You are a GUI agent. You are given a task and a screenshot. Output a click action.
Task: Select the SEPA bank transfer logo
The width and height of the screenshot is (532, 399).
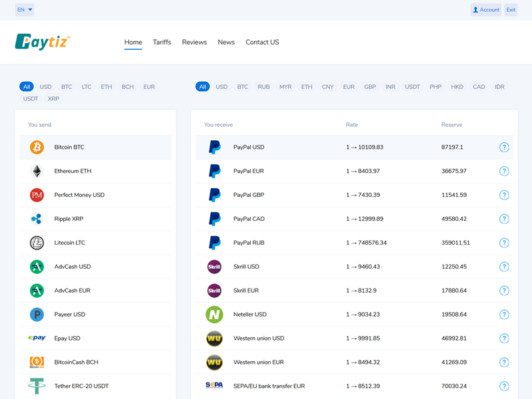click(214, 385)
